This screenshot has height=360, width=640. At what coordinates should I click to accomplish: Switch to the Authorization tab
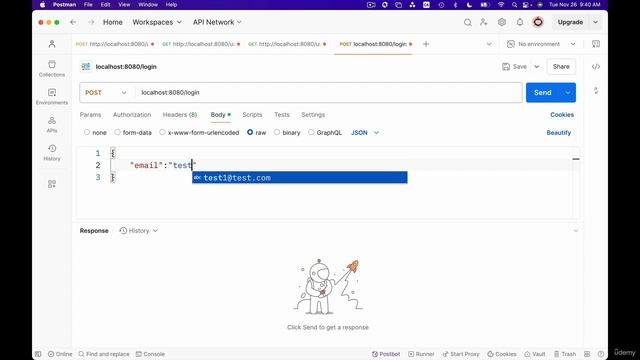pyautogui.click(x=132, y=115)
